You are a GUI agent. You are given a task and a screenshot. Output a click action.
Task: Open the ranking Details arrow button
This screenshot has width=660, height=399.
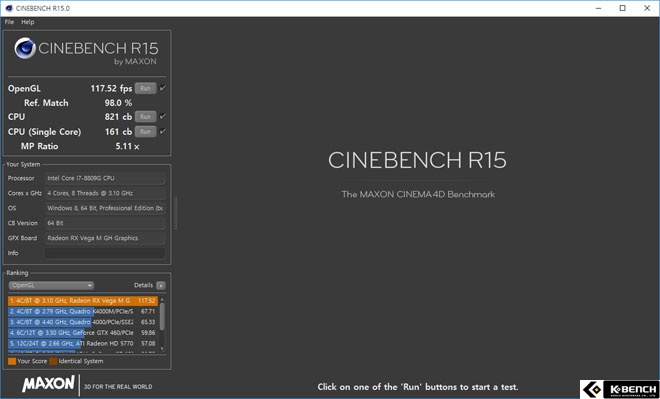[161, 285]
